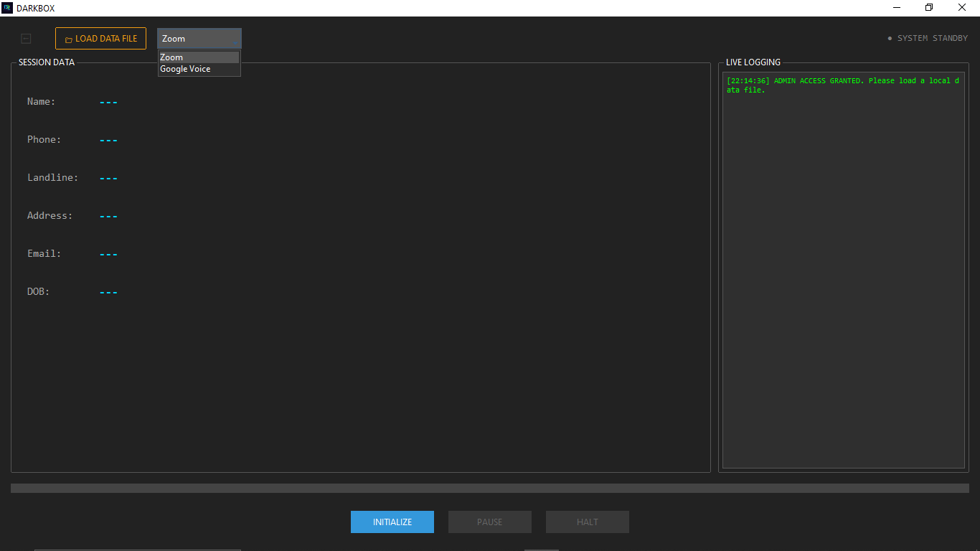This screenshot has width=980, height=551.
Task: Click the "Email:" field label
Action: pyautogui.click(x=44, y=254)
